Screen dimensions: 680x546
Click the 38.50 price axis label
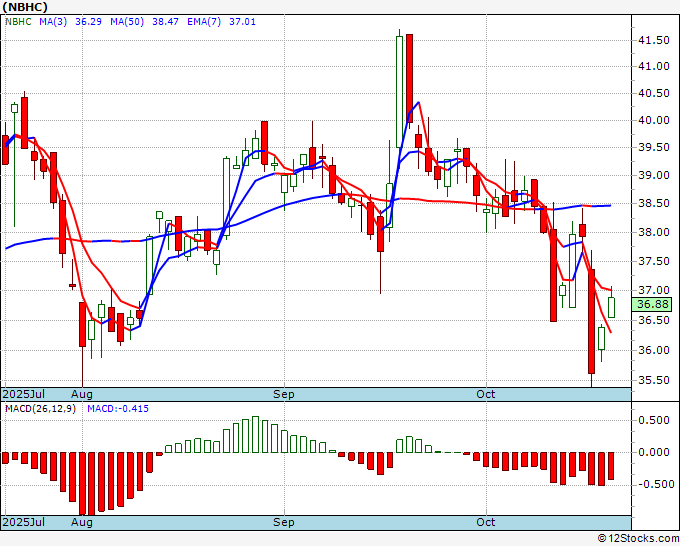coord(654,203)
